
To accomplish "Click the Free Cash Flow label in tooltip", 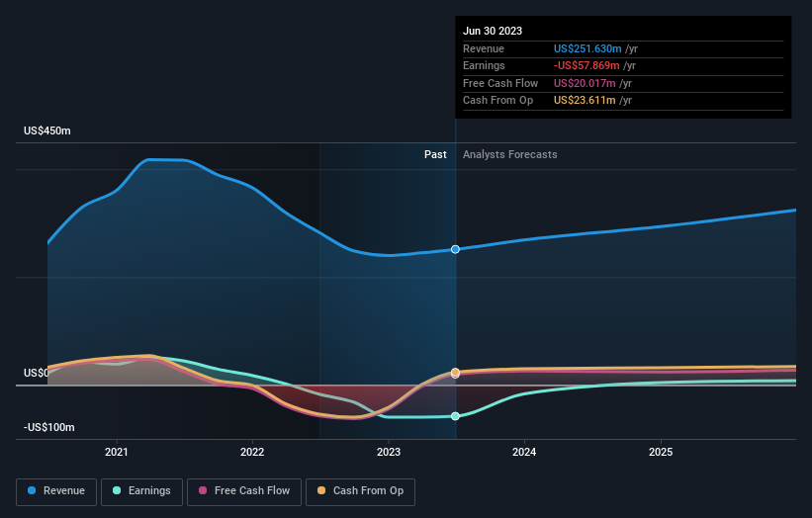I will pos(500,83).
